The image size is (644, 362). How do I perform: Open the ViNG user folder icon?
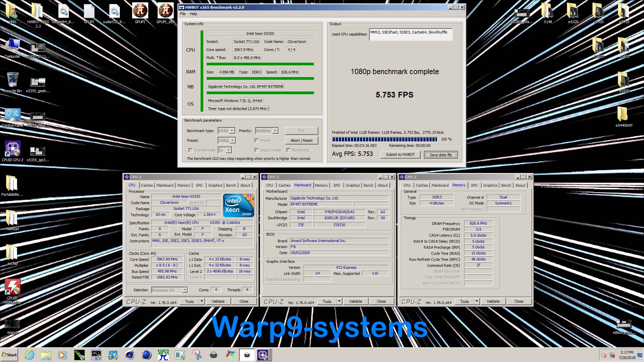pos(12,13)
